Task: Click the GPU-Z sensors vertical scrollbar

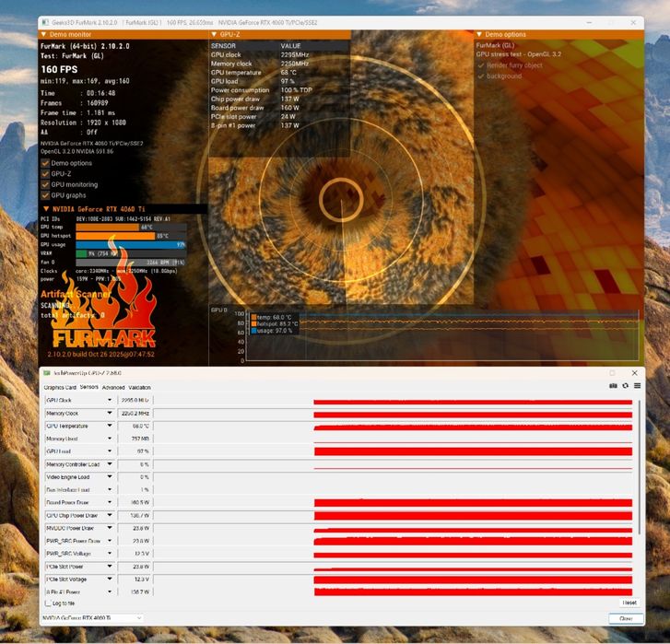Action: 640,467
